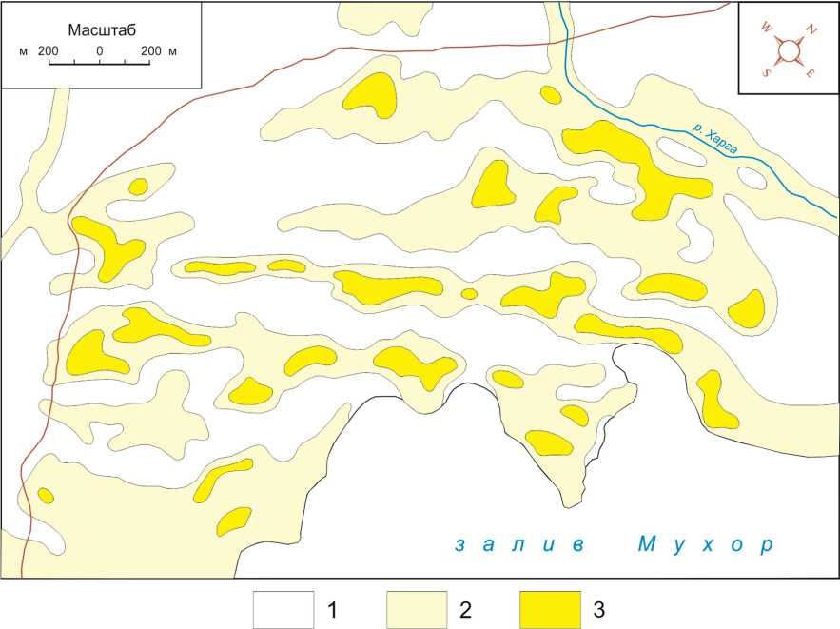Click the 'р. Харга' river label
Image resolution: width=840 pixels, height=629 pixels.
(x=715, y=139)
